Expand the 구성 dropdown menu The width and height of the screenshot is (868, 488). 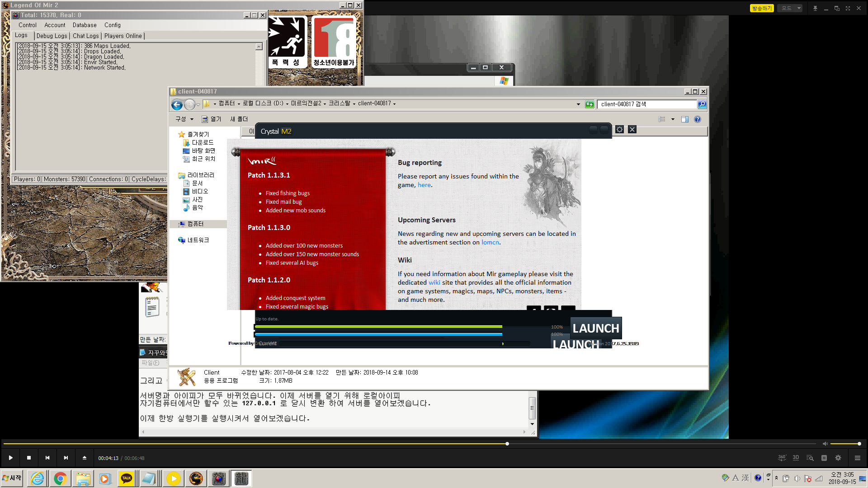(x=184, y=119)
